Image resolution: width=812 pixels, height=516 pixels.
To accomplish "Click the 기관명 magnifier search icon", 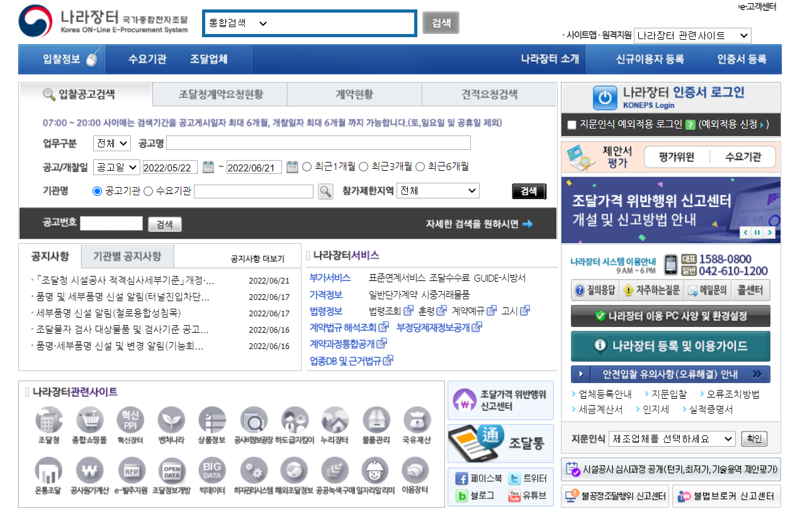I will (325, 191).
